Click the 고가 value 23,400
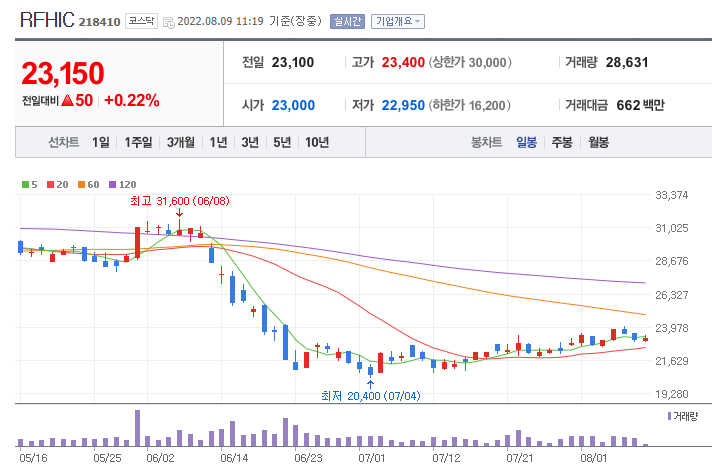 click(403, 62)
